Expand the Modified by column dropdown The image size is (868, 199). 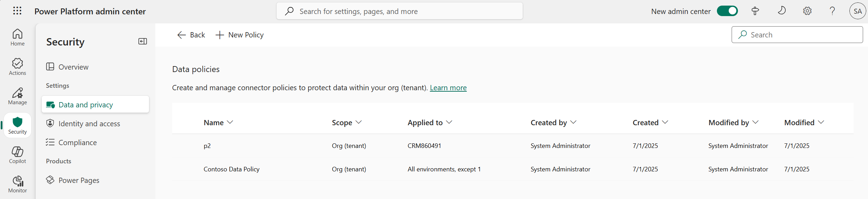click(733, 123)
